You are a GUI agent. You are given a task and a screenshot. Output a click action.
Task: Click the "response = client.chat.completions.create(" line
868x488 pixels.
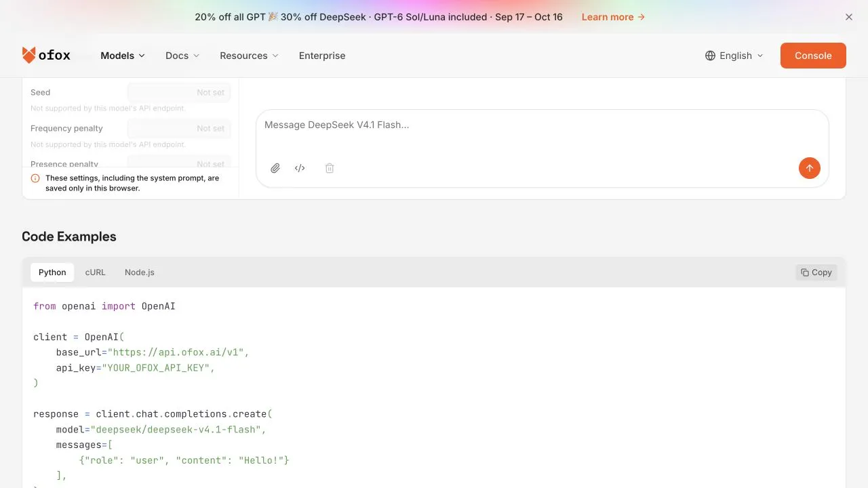[x=153, y=414]
